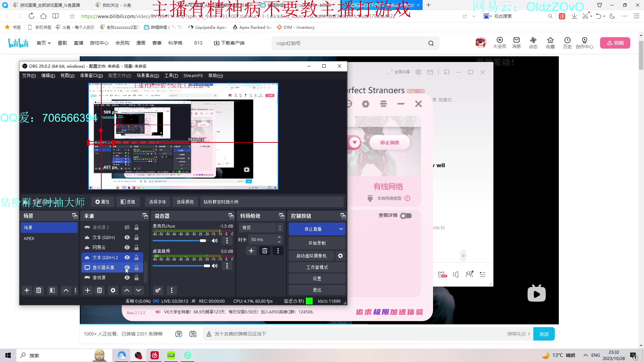
Task: Open the 工具(T) menu in OBS
Action: click(171, 75)
